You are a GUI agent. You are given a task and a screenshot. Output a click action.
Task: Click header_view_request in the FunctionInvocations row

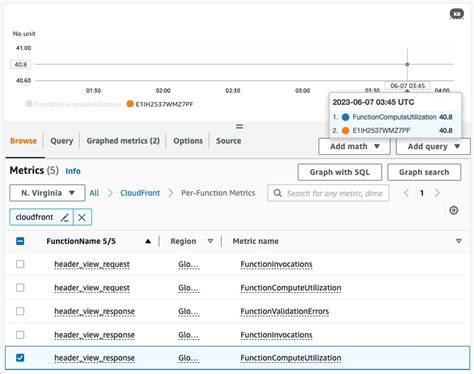click(92, 264)
